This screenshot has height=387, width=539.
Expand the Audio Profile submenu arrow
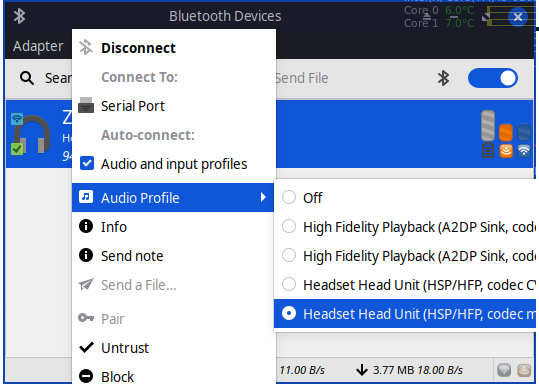263,197
